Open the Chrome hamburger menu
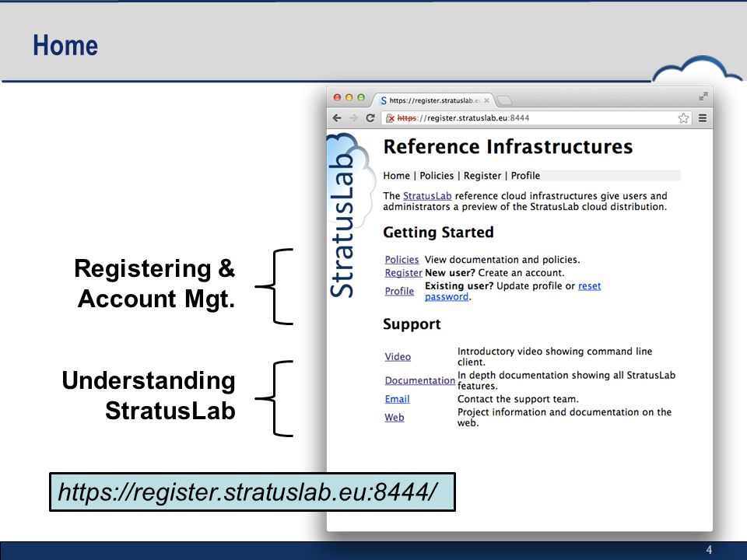Viewport: 747px width, 560px height. point(702,118)
